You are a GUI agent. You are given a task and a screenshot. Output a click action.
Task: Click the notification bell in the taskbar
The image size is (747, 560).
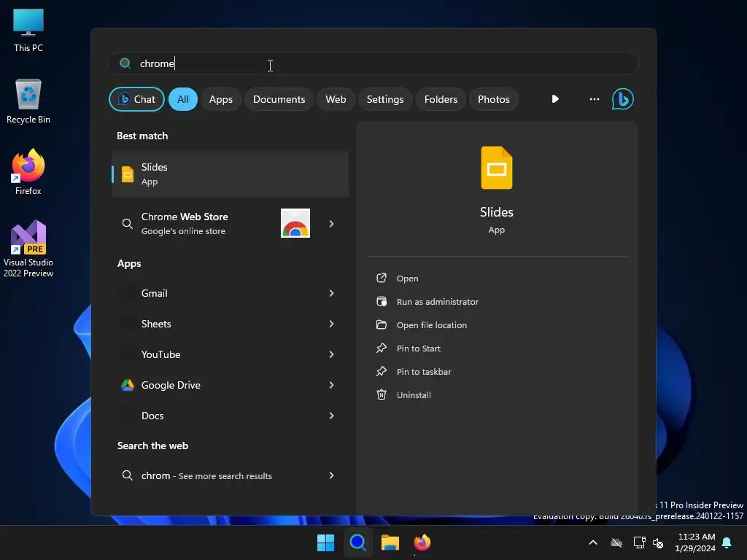tap(727, 542)
